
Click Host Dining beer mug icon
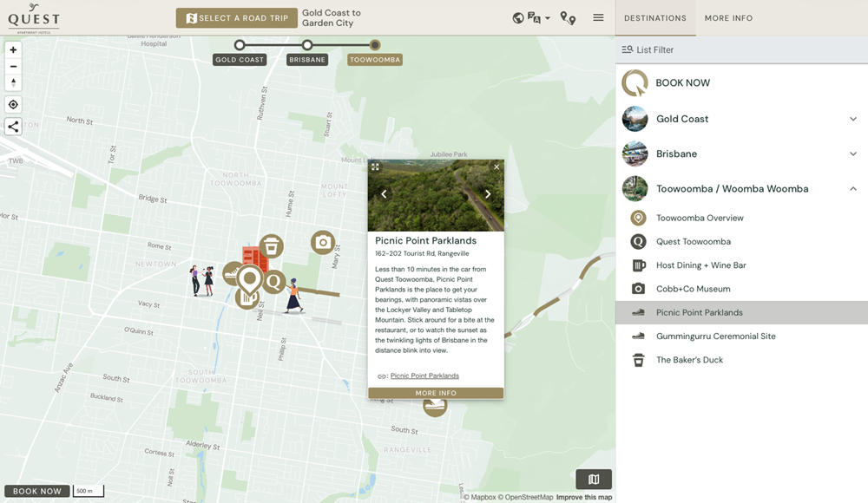click(638, 265)
